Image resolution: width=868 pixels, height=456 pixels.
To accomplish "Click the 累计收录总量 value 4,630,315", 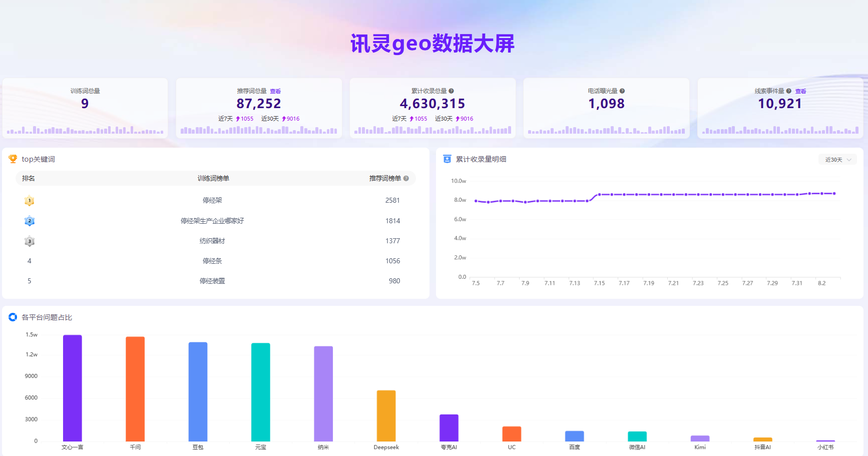I will pyautogui.click(x=432, y=104).
